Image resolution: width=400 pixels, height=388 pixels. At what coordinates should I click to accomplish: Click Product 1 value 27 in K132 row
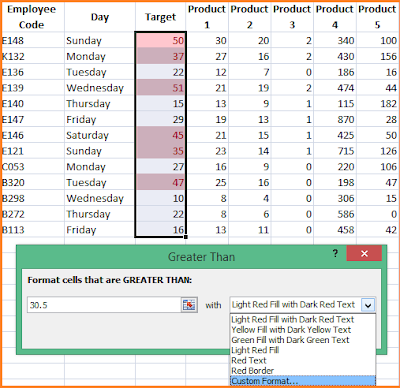coord(207,56)
